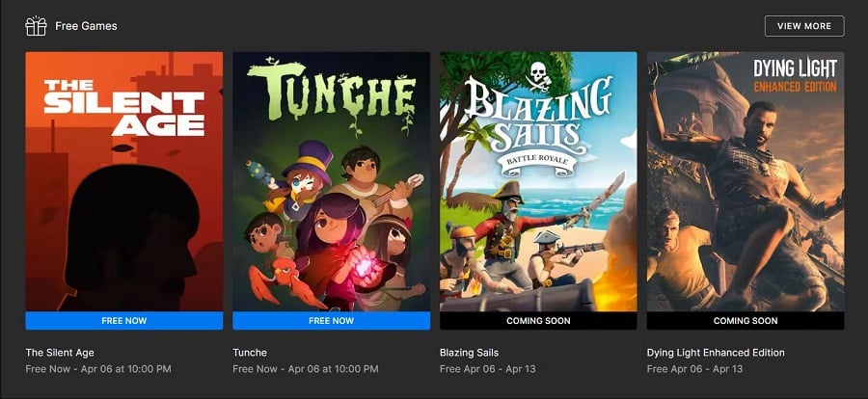This screenshot has width=868, height=399.
Task: Click the Free Now banner under Tunche
Action: pyautogui.click(x=331, y=321)
